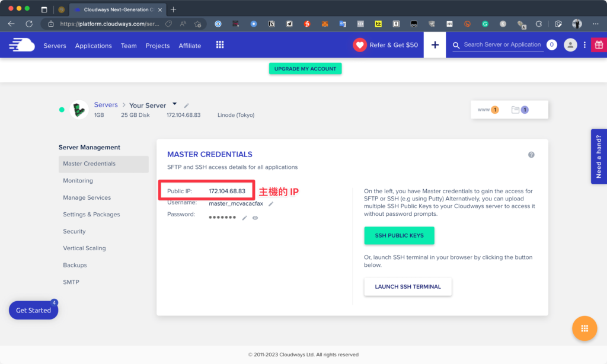Click the Get Started button
This screenshot has height=364, width=607.
33,310
